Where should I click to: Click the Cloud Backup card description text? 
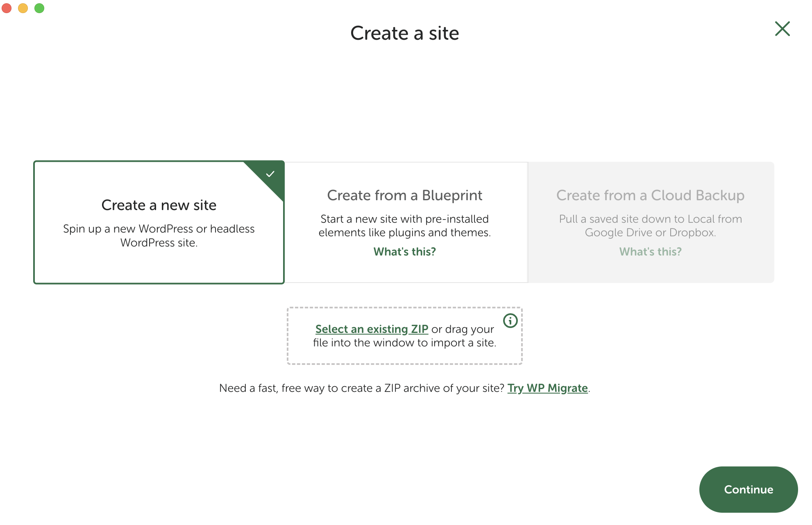tap(650, 226)
